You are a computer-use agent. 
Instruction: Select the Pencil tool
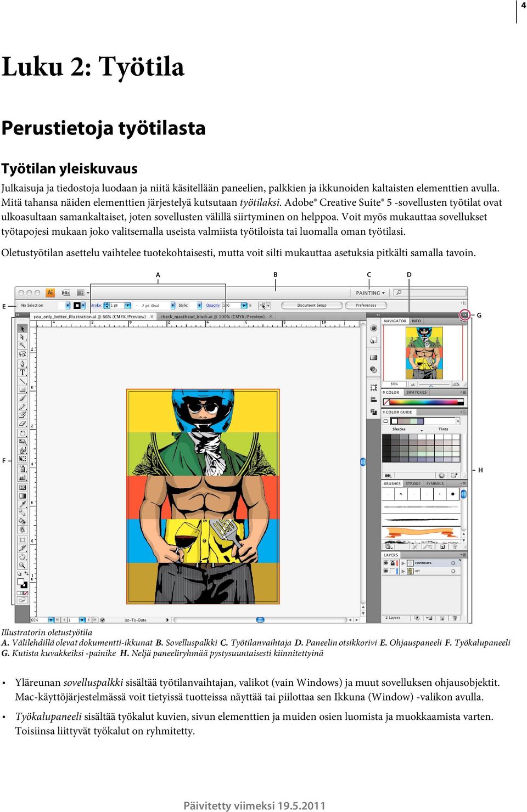(x=23, y=407)
